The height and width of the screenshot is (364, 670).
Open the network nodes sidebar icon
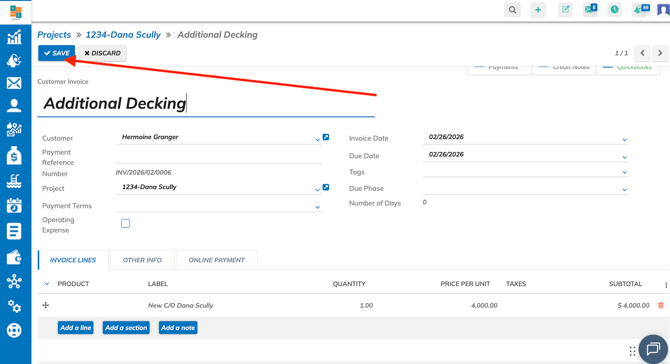(x=14, y=282)
